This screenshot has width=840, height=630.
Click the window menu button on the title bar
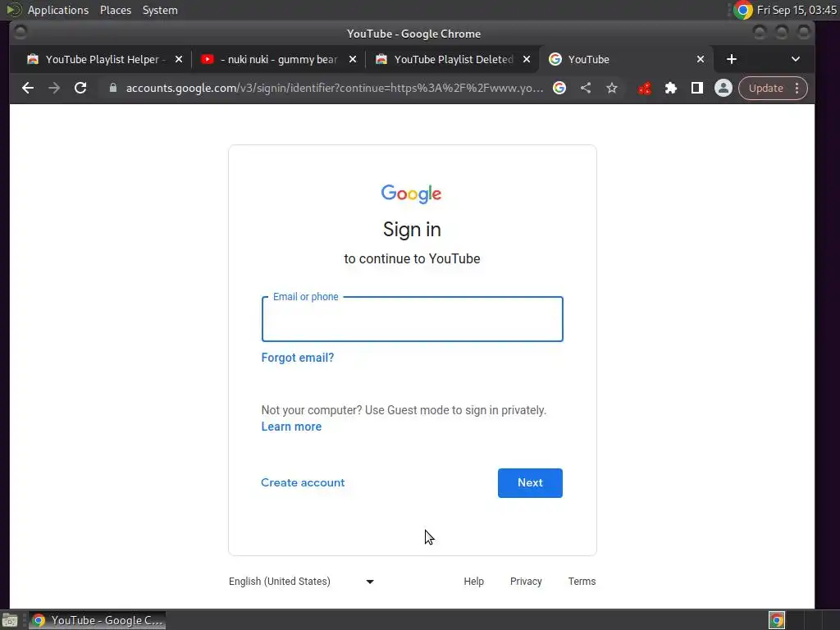pyautogui.click(x=21, y=33)
